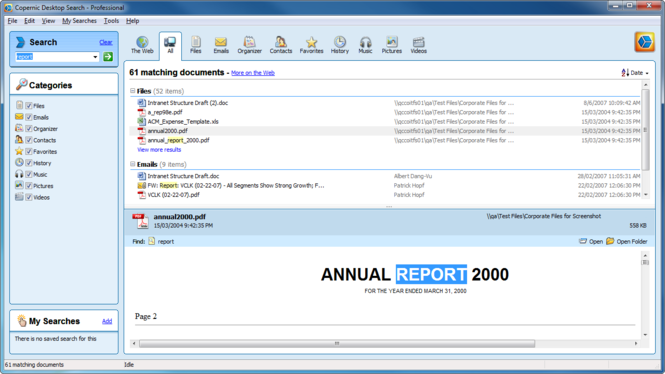Uncheck the Organizer category checkbox
Screen dimensions: 665x374
[x=29, y=128]
